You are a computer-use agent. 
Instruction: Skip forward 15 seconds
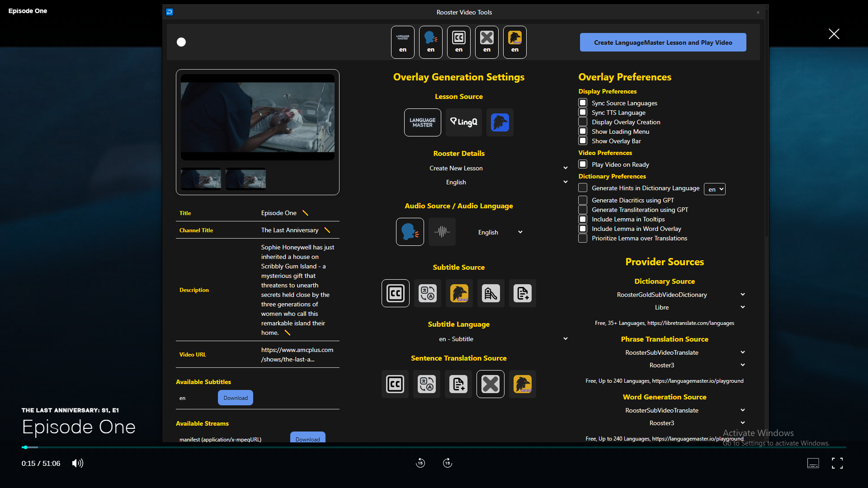point(448,463)
